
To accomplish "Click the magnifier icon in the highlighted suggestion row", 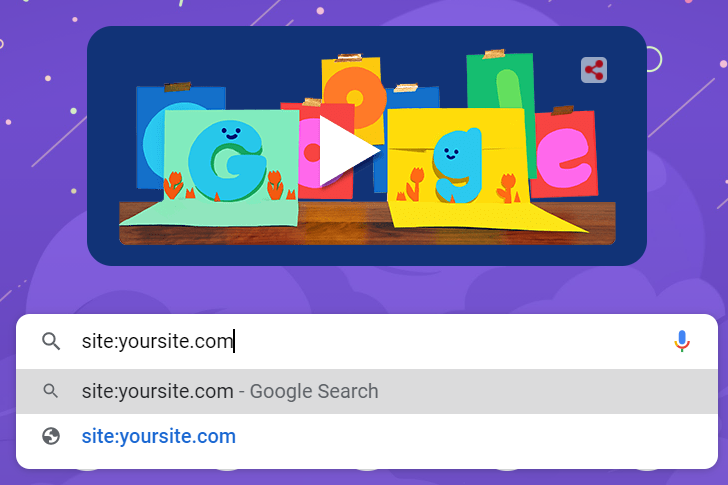I will coord(51,391).
